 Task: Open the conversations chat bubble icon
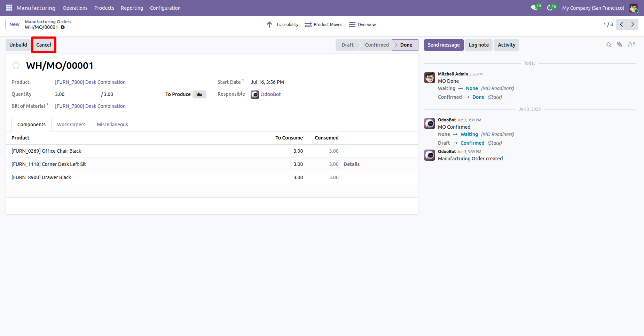coord(534,8)
